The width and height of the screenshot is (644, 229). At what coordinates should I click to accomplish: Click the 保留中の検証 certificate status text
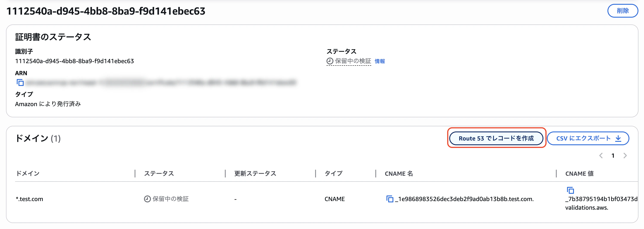click(353, 61)
